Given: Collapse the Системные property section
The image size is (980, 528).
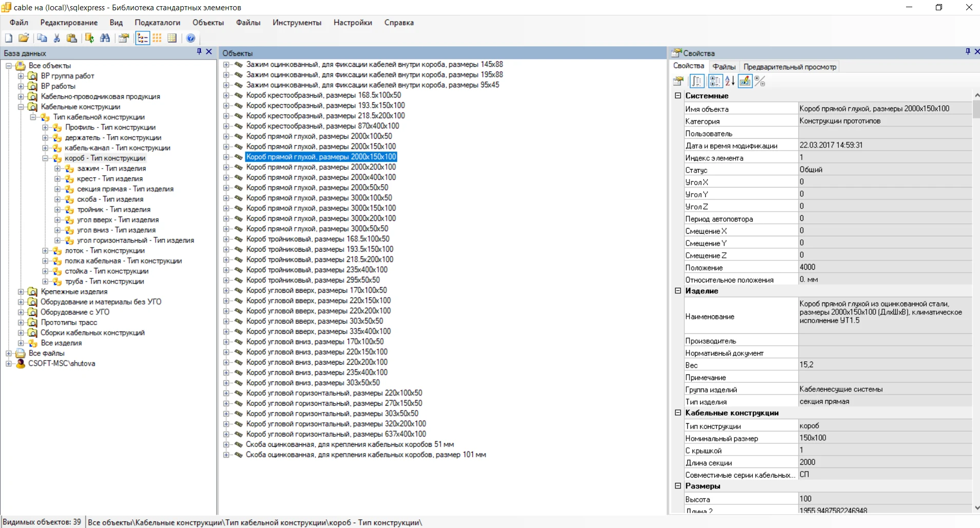Looking at the screenshot, I should (x=678, y=96).
